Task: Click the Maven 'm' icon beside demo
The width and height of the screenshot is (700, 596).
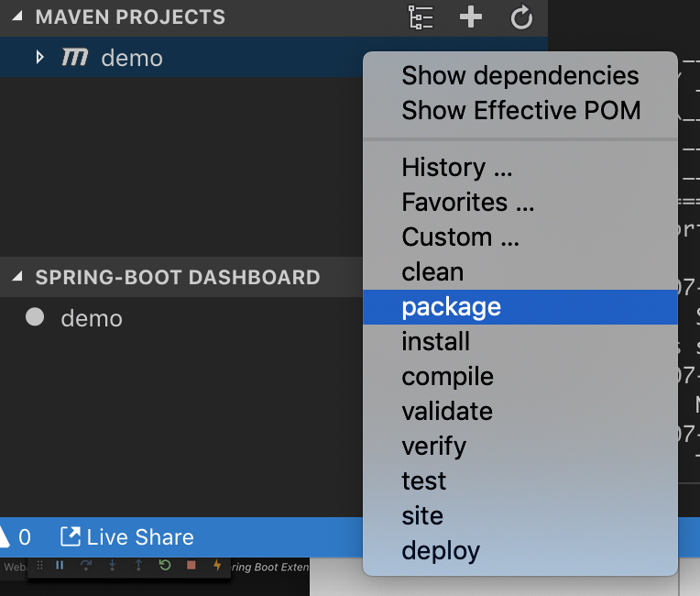Action: pos(74,57)
